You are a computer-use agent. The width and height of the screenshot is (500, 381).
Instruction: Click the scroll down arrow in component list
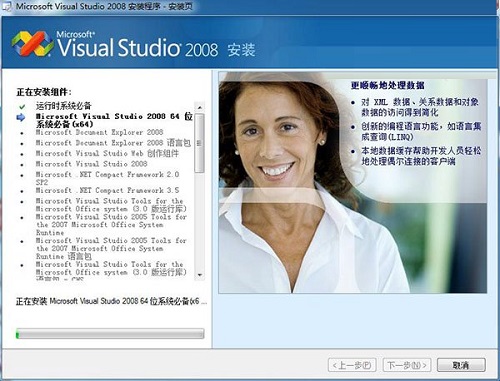point(199,275)
